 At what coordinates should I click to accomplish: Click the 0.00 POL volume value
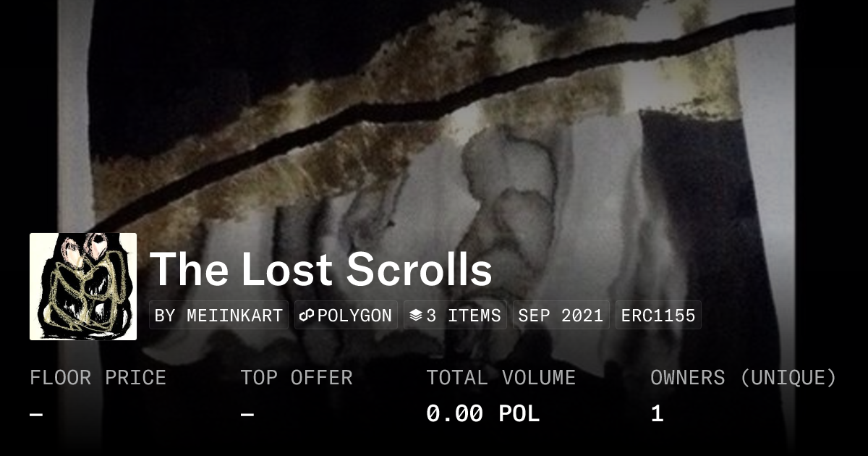[482, 414]
